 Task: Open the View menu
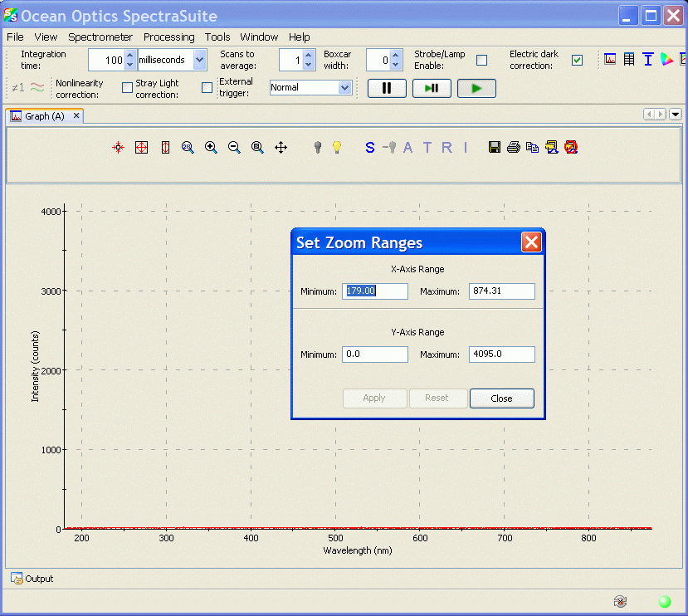pos(46,37)
